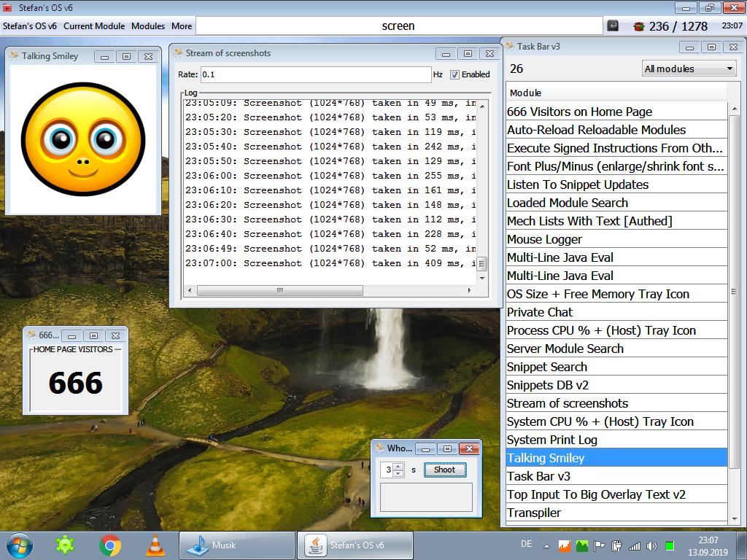Click the volume speaker tray icon
747x560 pixels.
(x=651, y=545)
